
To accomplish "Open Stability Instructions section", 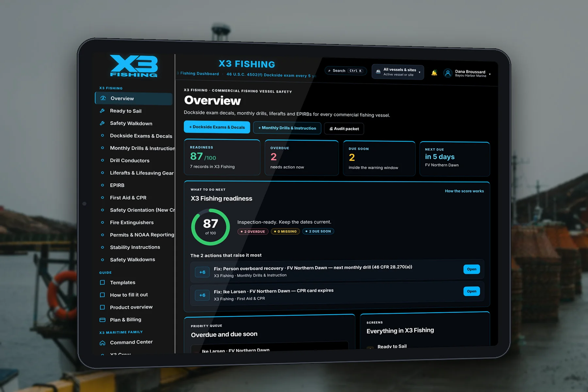I will pos(135,247).
